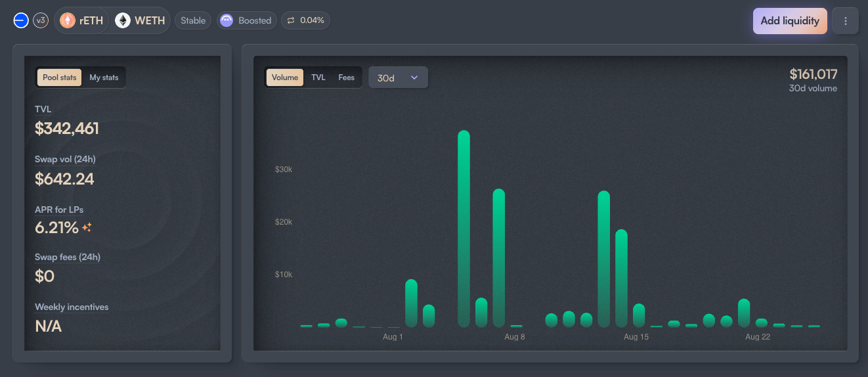Switch to the My stats toggle
Image resolution: width=868 pixels, height=377 pixels.
[104, 78]
